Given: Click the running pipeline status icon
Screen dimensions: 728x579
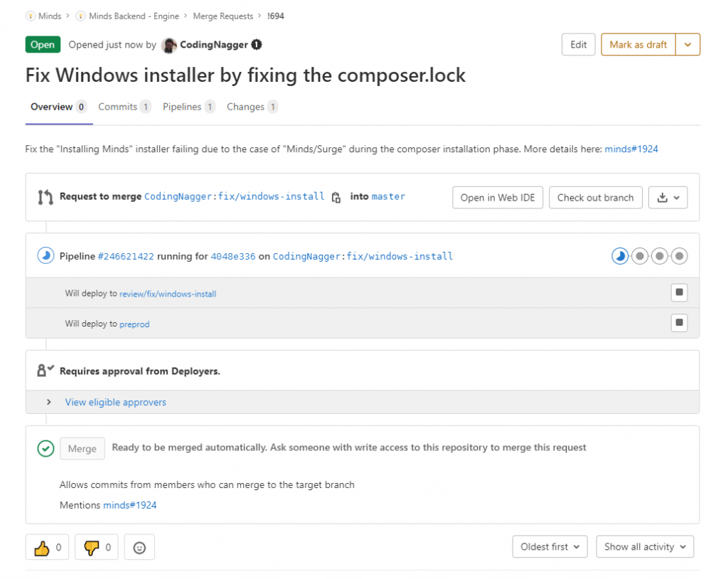Looking at the screenshot, I should tap(46, 256).
